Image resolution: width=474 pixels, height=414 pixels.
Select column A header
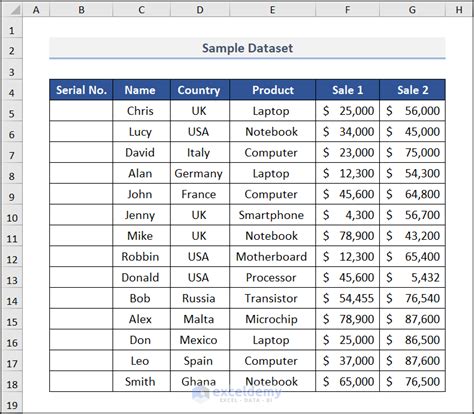[x=36, y=10]
